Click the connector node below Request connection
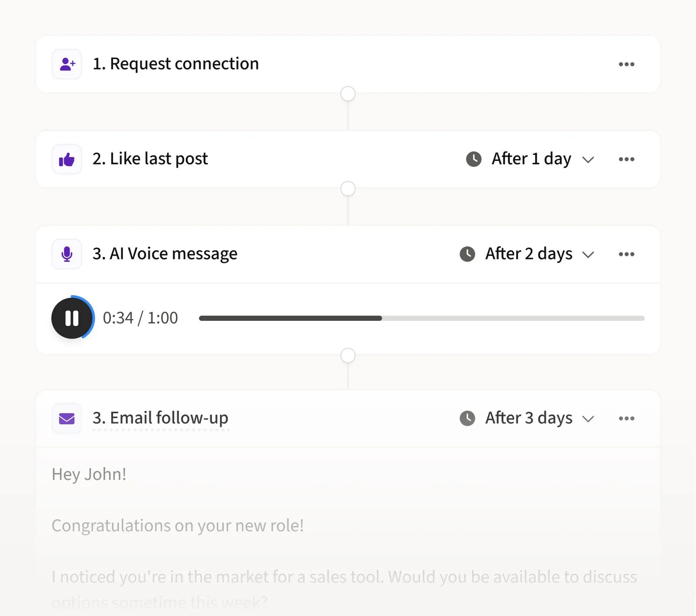The width and height of the screenshot is (696, 616). tap(348, 94)
